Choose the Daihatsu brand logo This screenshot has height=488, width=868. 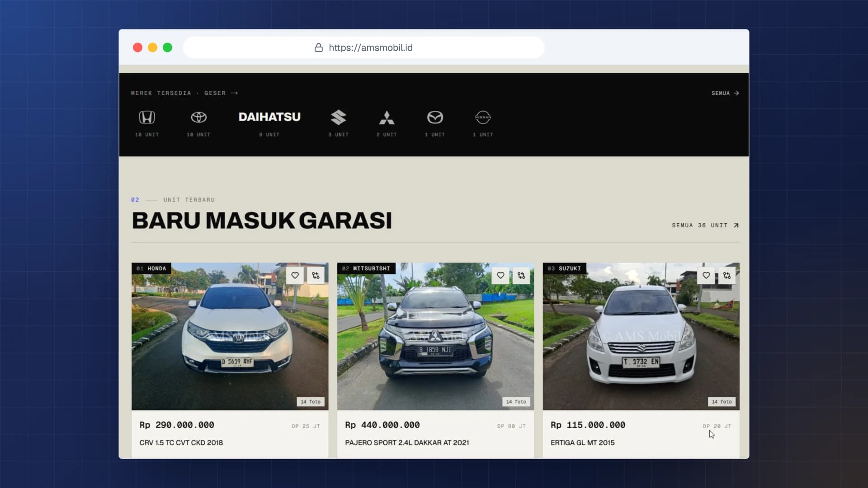coord(269,117)
